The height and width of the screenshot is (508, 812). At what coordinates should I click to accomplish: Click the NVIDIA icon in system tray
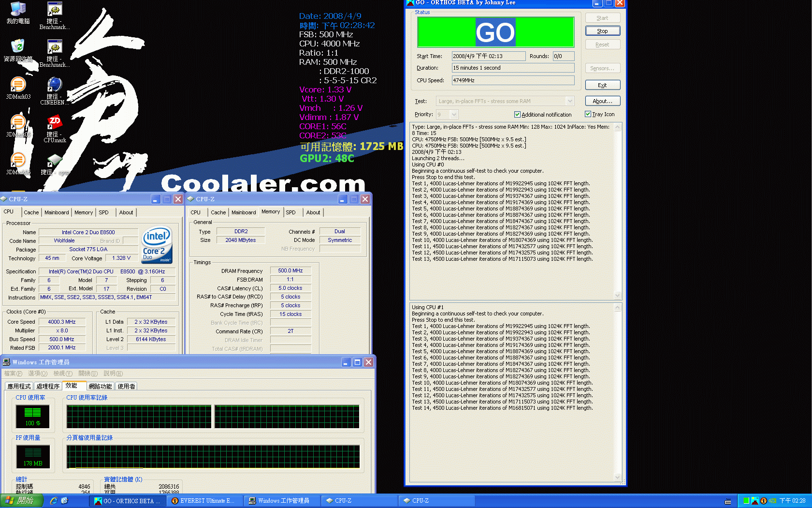click(772, 501)
